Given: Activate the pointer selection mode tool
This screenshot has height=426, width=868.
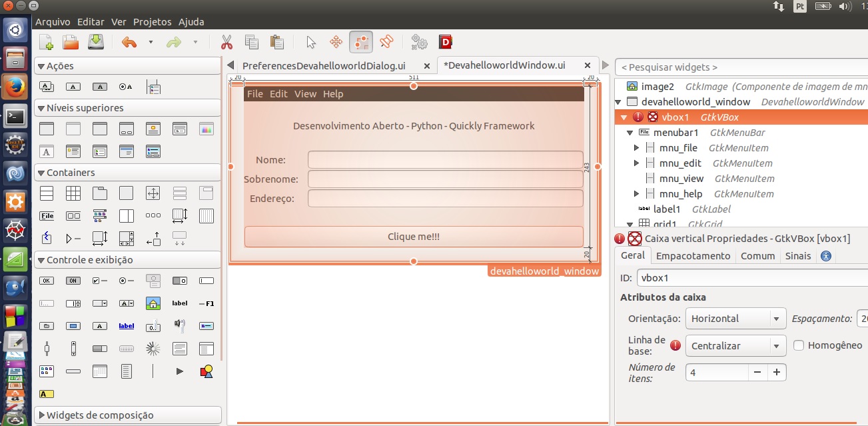Looking at the screenshot, I should (x=311, y=43).
